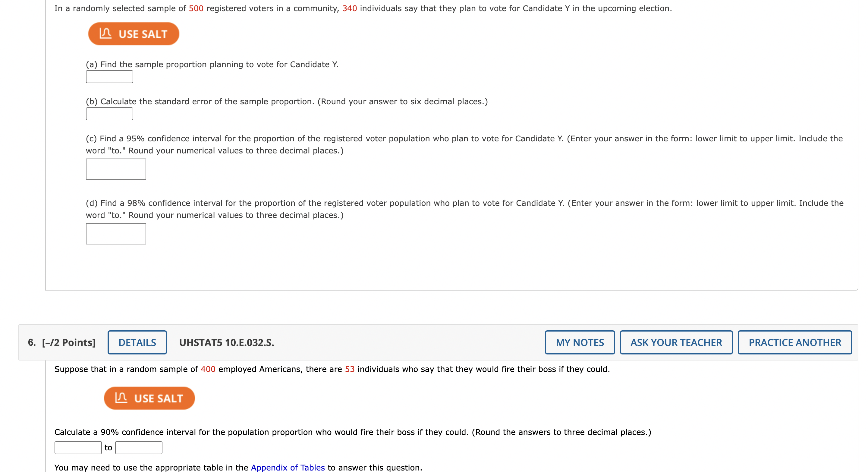Image resolution: width=868 pixels, height=472 pixels.
Task: Click the red 53 individuals value
Action: coord(349,369)
